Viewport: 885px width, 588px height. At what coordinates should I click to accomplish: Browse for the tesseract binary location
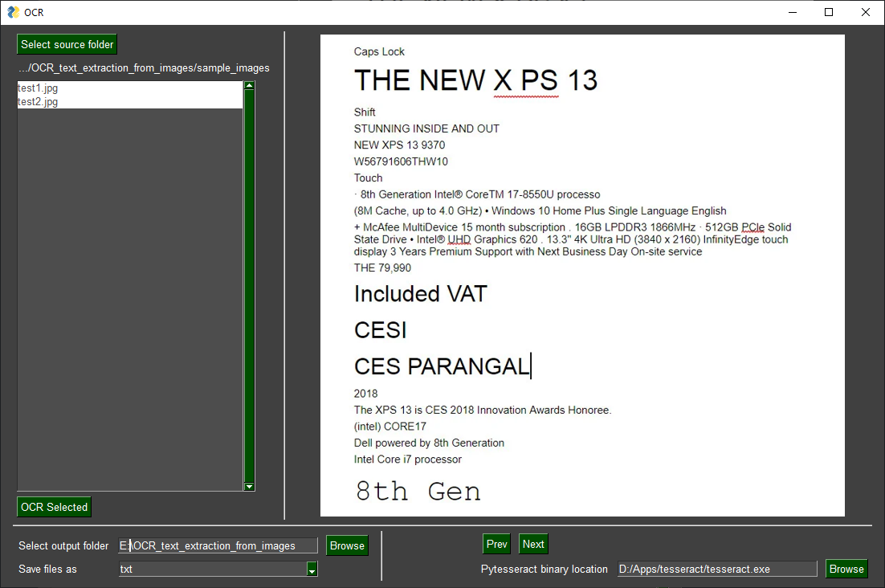click(846, 570)
